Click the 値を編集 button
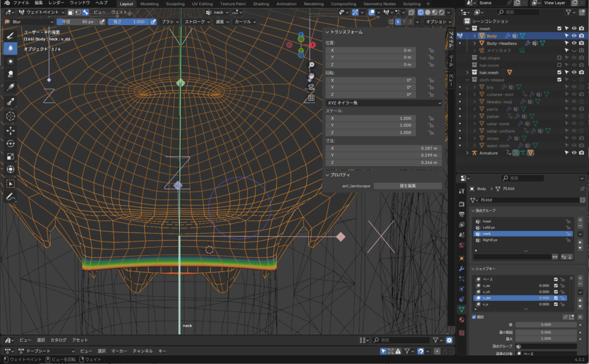589x364 pixels. [x=407, y=186]
